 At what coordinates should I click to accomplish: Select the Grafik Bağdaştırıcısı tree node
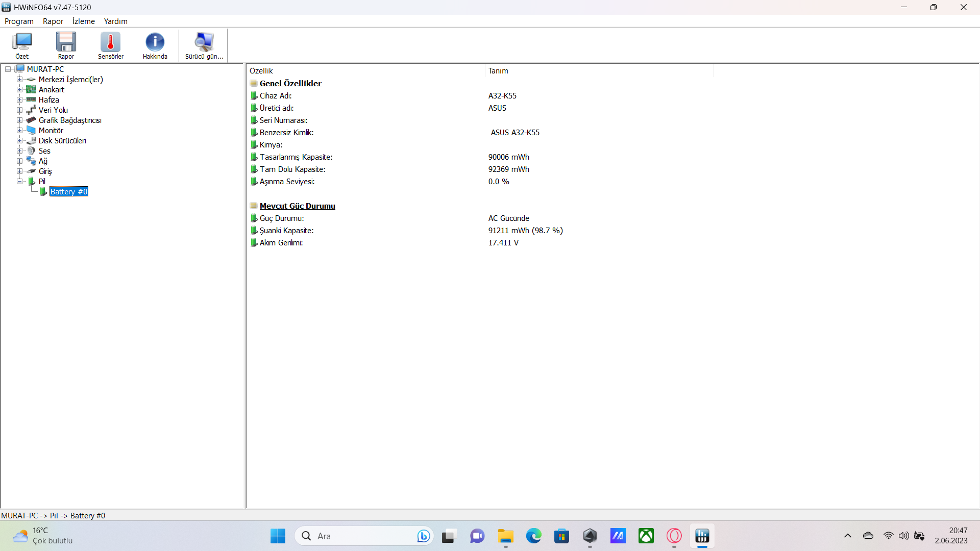coord(70,120)
